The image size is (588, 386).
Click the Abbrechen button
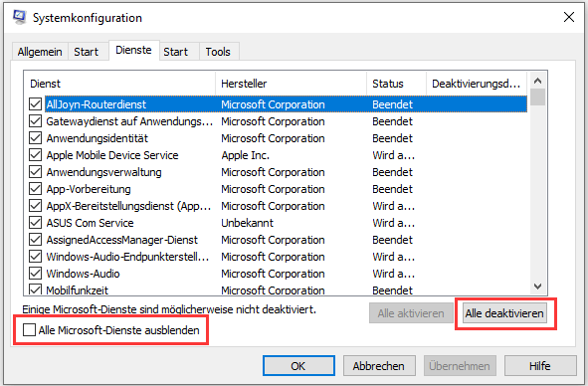coord(379,366)
